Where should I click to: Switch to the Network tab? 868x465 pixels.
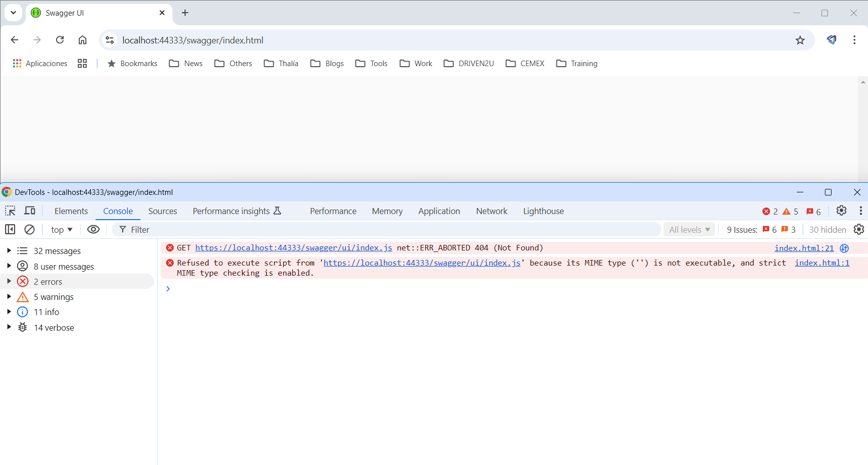pos(491,211)
